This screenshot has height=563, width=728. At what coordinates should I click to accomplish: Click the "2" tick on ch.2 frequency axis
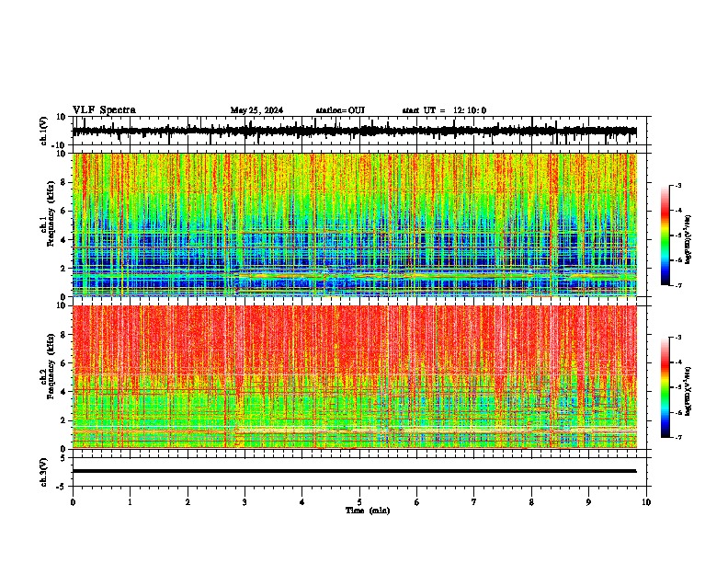[64, 420]
